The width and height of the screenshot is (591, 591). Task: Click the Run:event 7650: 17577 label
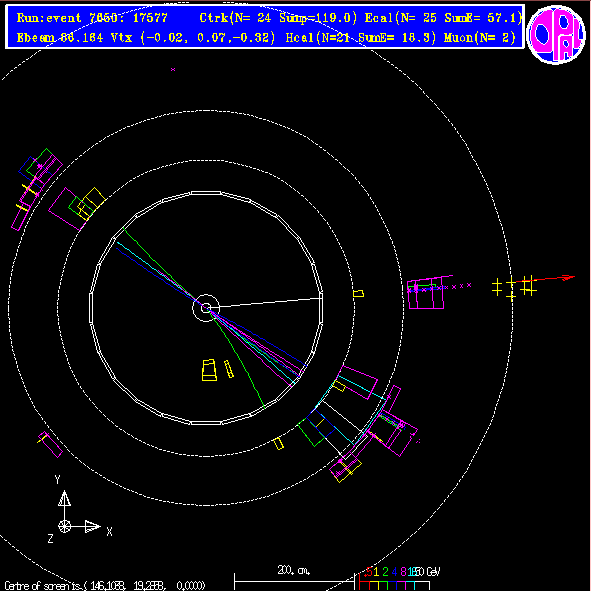pos(92,18)
